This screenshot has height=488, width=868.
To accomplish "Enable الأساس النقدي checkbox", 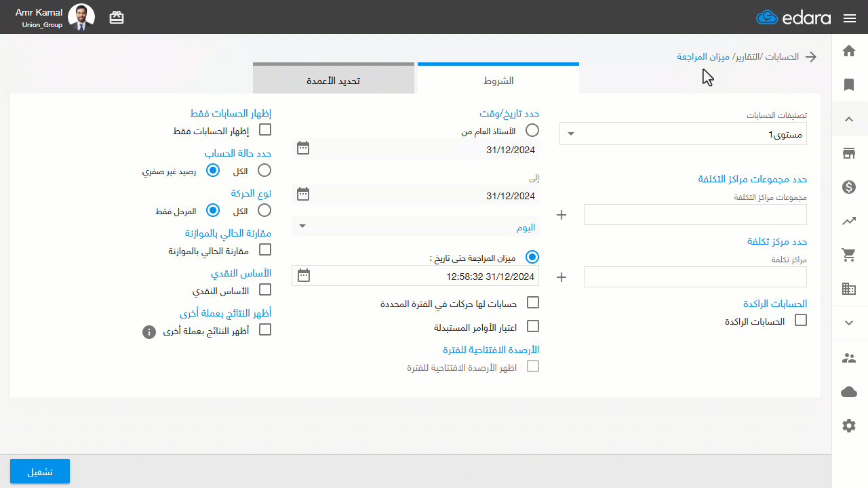I will tap(265, 289).
